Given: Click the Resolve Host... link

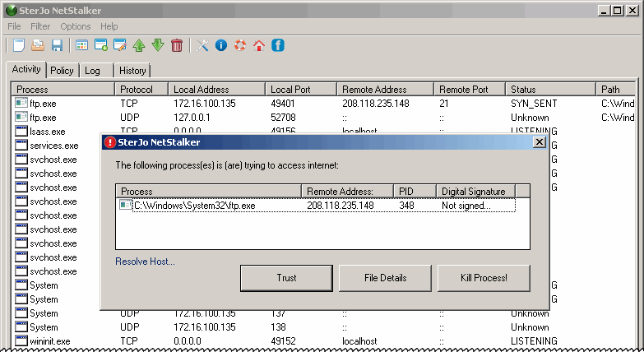Looking at the screenshot, I should (x=145, y=262).
